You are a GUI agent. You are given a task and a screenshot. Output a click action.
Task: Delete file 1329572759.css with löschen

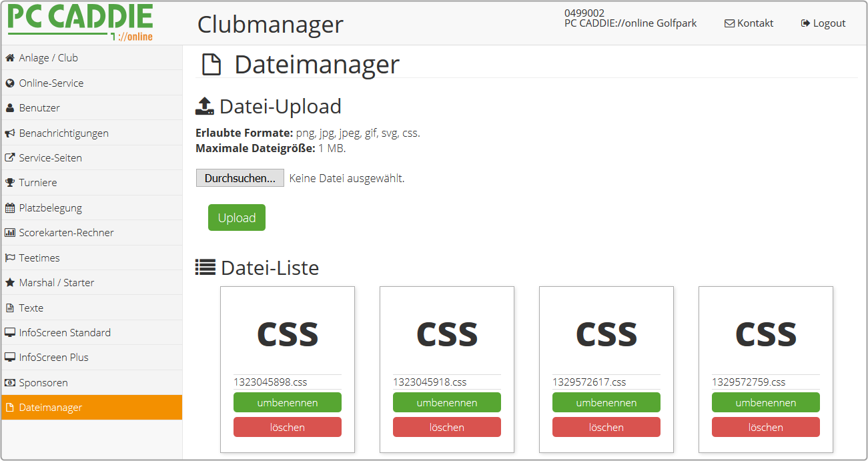(x=766, y=427)
